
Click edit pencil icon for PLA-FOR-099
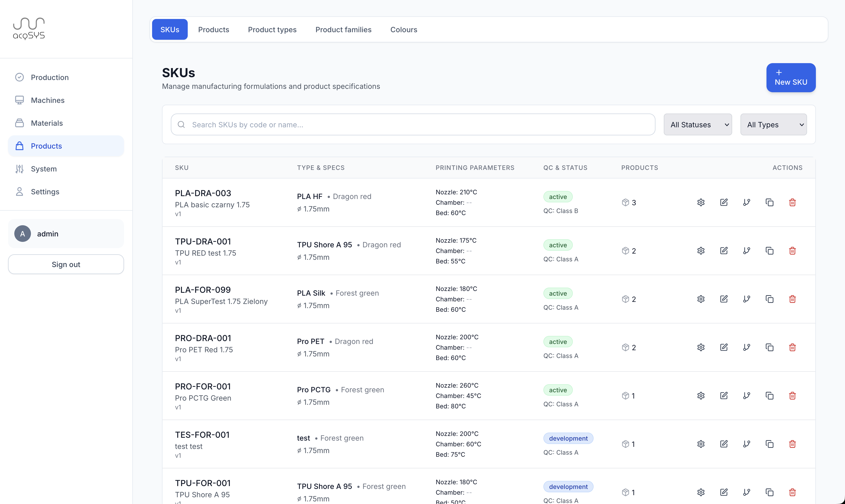click(724, 299)
